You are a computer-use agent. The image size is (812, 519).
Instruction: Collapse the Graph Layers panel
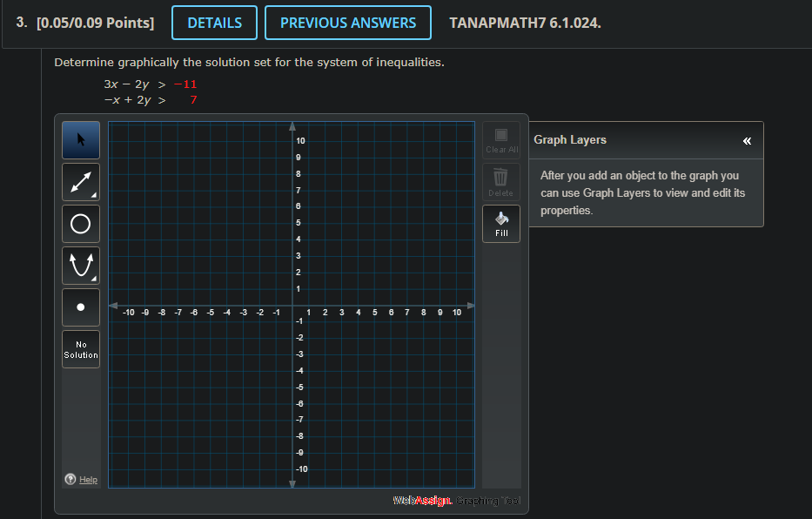pos(747,141)
